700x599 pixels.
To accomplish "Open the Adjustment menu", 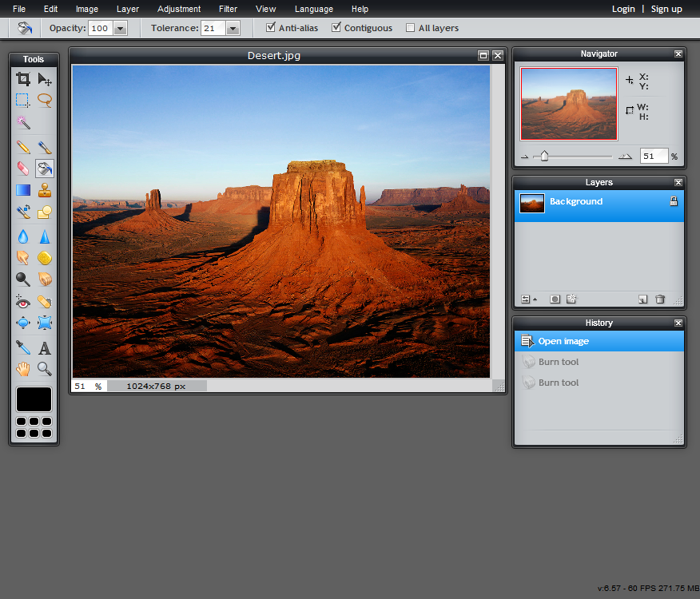I will point(178,9).
